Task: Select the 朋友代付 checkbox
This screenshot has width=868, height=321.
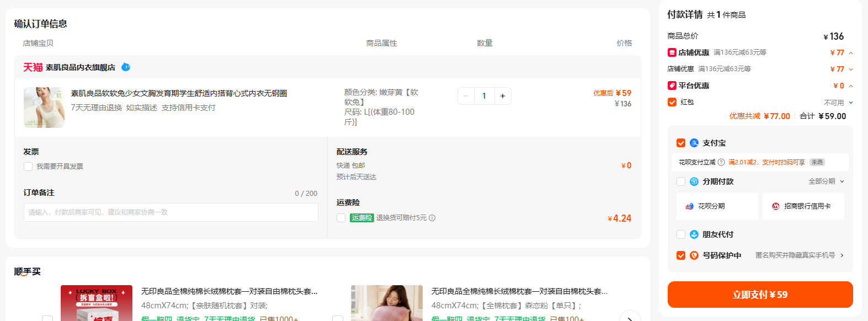Action: [x=681, y=234]
